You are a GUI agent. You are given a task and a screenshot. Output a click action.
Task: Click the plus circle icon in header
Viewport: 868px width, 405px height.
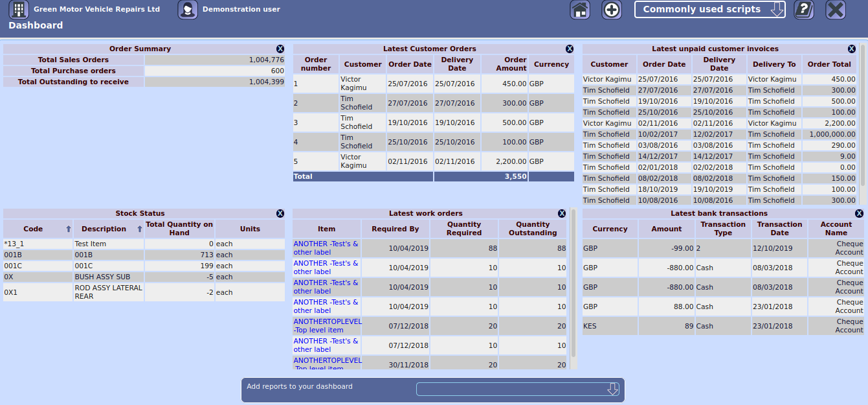[x=612, y=10]
